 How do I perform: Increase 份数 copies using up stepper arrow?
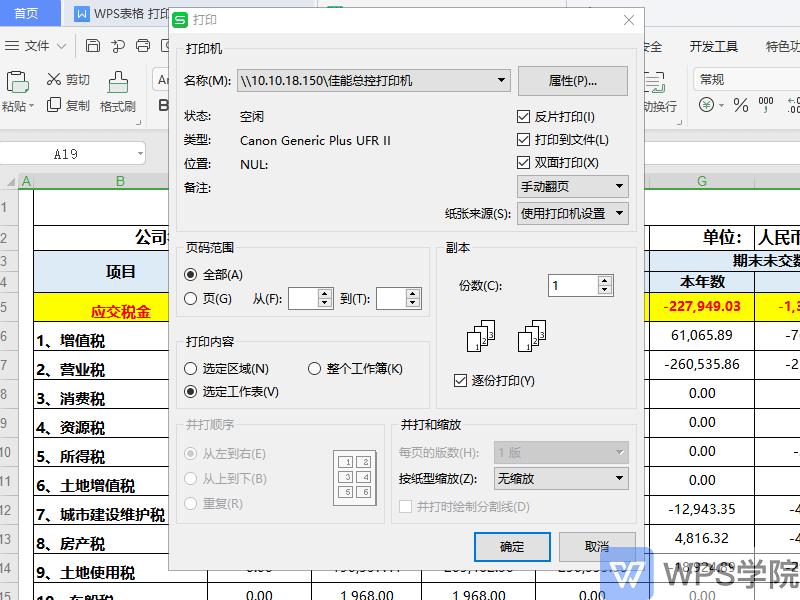tap(604, 280)
